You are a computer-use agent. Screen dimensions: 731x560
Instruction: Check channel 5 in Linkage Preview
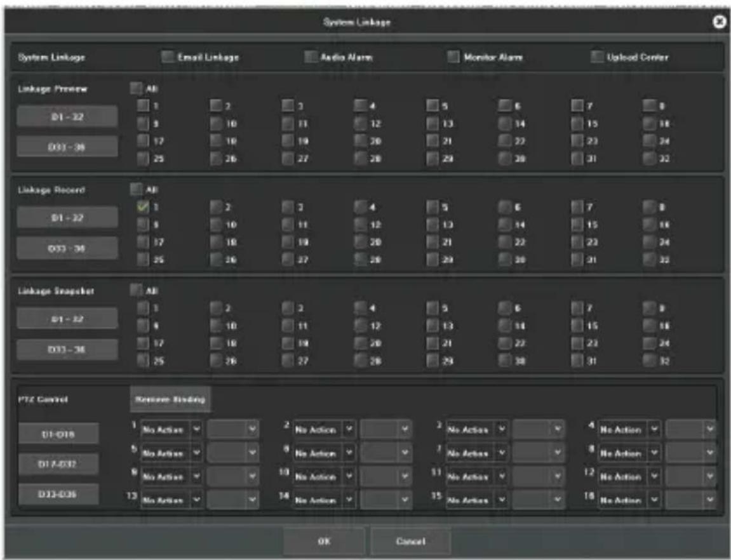(433, 106)
